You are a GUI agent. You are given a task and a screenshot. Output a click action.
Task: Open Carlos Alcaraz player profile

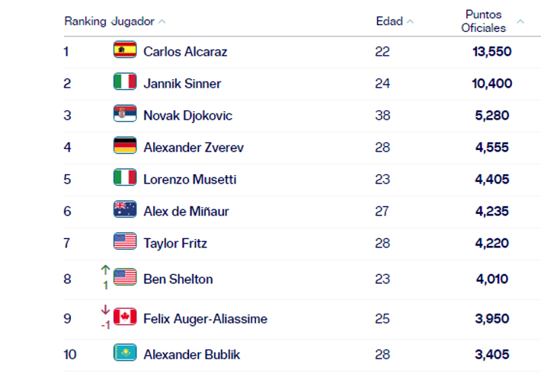[x=185, y=52]
